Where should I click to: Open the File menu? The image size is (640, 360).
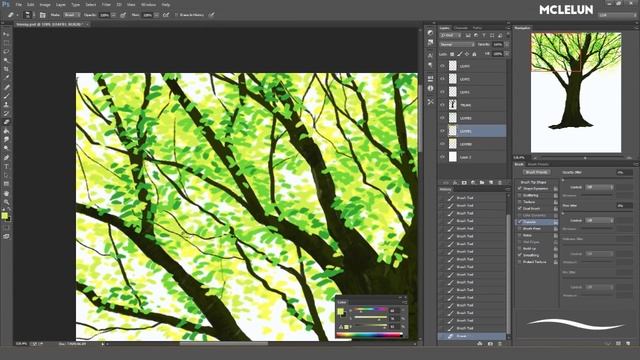tap(18, 5)
